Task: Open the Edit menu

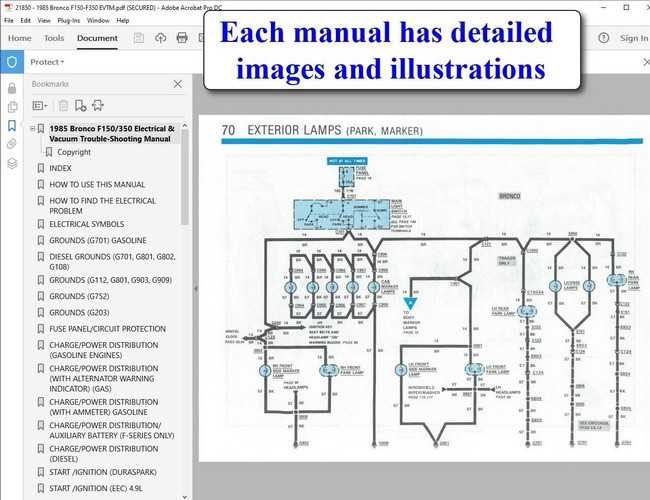Action: click(x=26, y=20)
